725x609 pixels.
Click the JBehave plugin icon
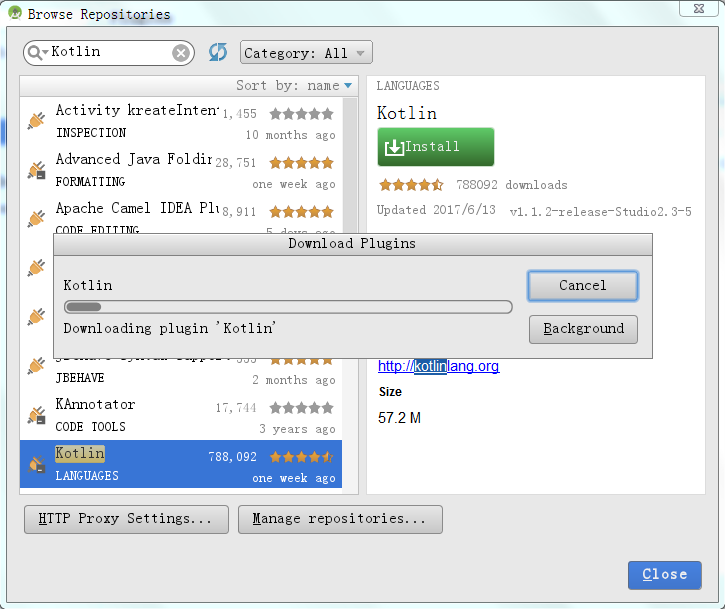tap(37, 366)
